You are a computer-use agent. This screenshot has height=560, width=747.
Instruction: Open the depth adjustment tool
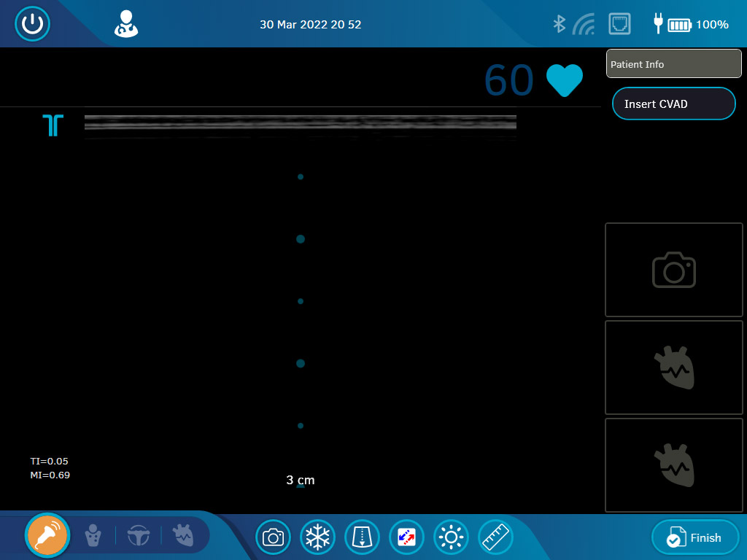[x=362, y=537]
